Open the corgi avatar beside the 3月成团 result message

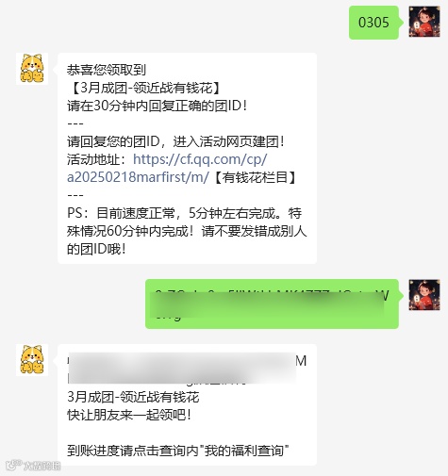coord(32,360)
